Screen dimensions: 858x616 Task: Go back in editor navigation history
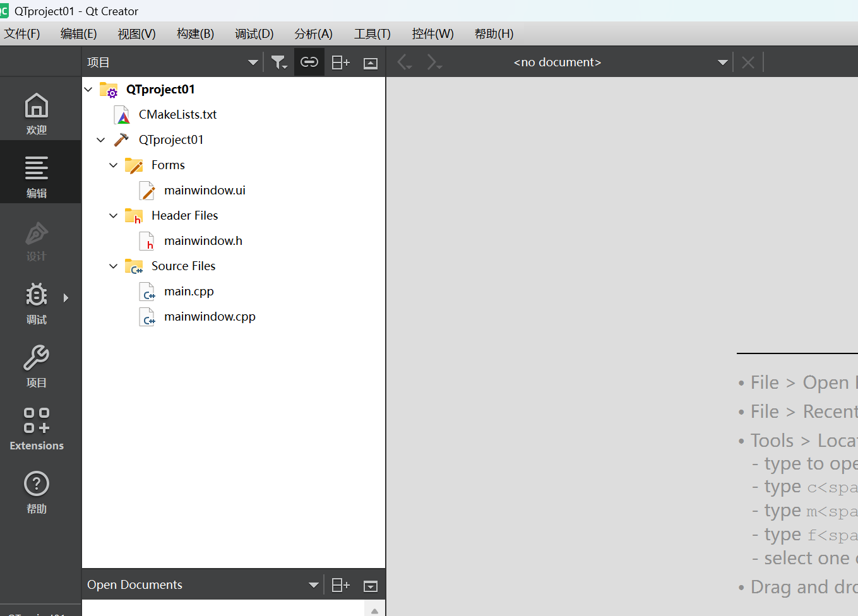(404, 62)
